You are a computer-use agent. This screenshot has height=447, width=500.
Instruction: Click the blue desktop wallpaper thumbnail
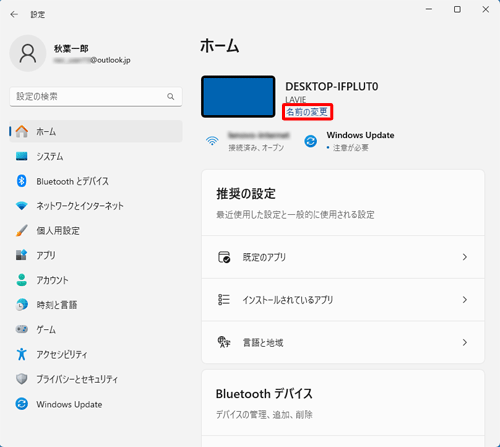click(x=238, y=96)
